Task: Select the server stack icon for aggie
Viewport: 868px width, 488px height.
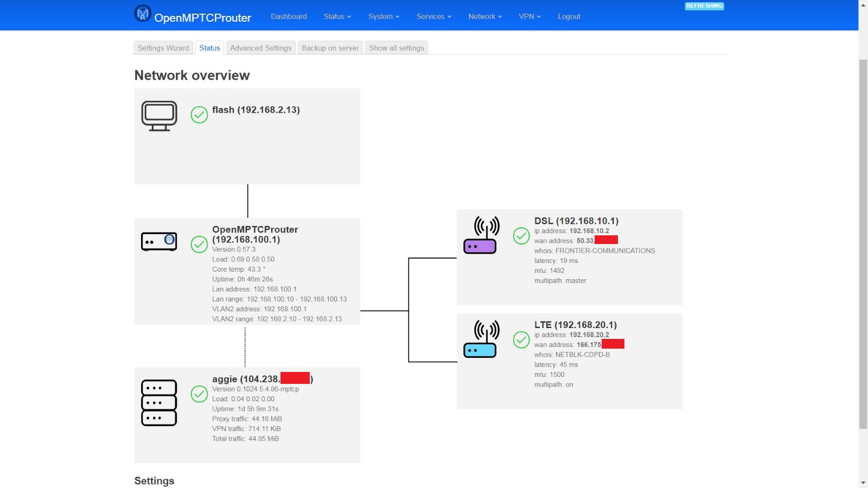Action: (159, 402)
